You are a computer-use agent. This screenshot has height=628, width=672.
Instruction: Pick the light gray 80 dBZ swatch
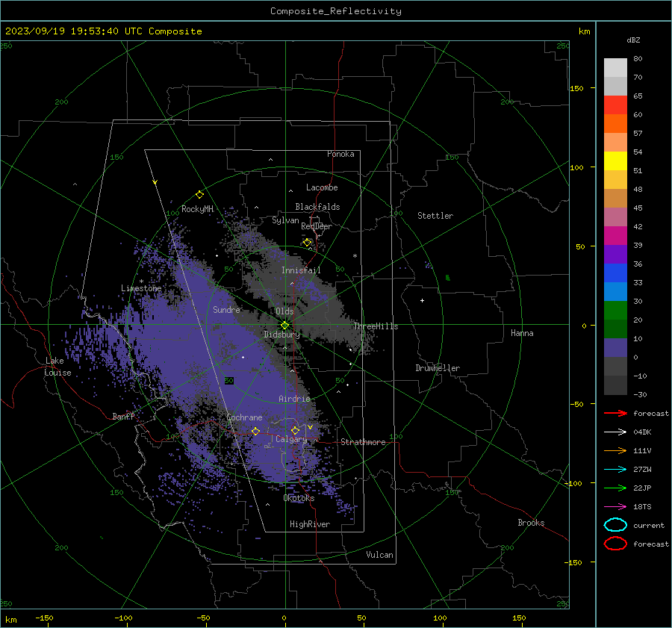click(615, 67)
